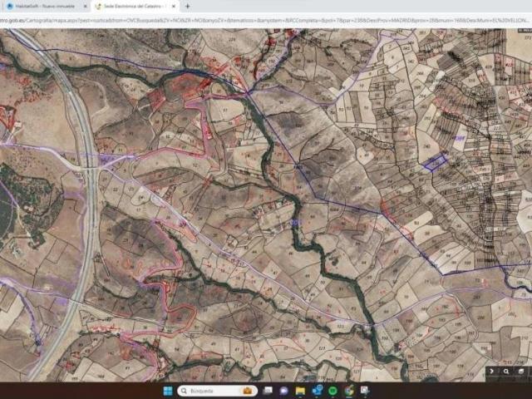This screenshot has width=532, height=399.
Task: Open the blue Outlook-style taskbar app
Action: [x=317, y=391]
